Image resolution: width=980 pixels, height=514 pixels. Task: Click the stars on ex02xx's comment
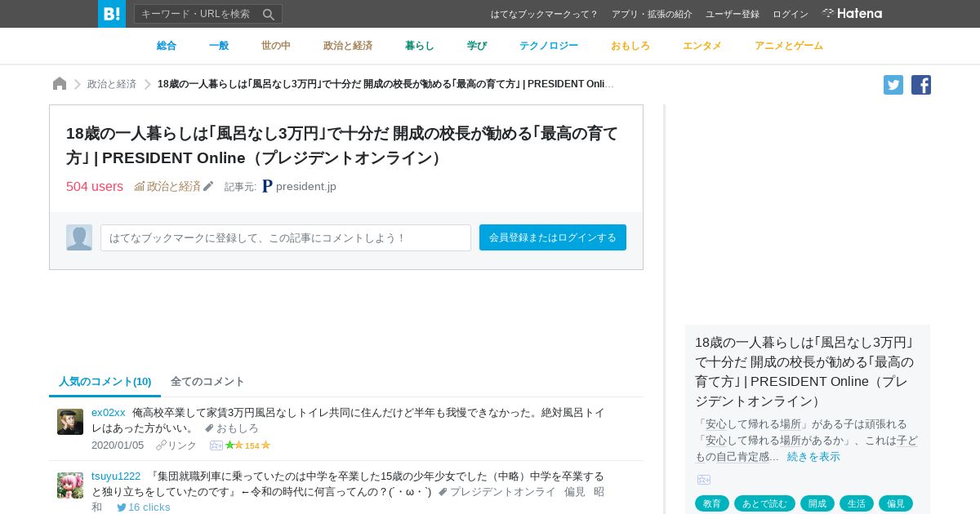pyautogui.click(x=248, y=445)
